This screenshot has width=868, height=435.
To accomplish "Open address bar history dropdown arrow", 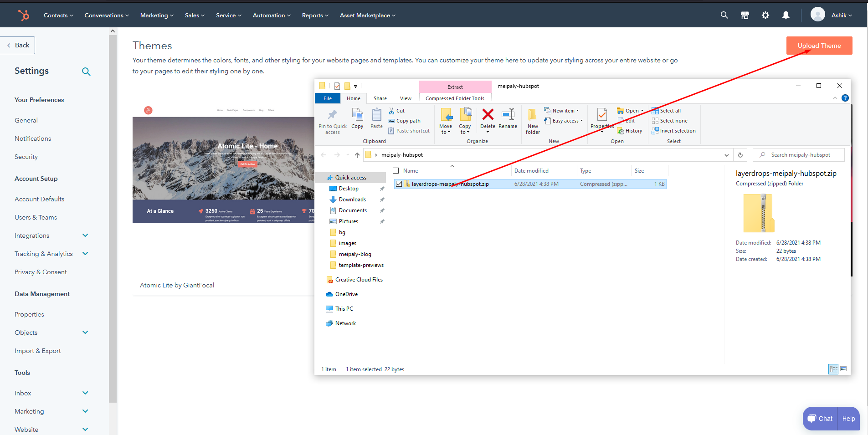I will tap(727, 155).
